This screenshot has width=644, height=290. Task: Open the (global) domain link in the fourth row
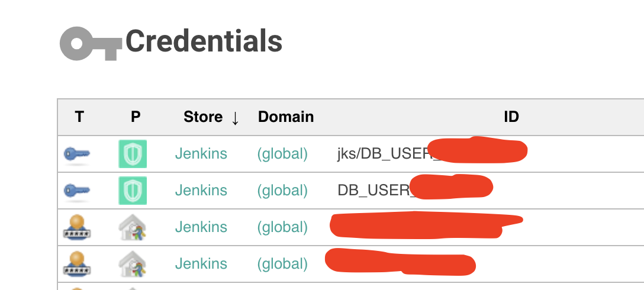point(282,264)
